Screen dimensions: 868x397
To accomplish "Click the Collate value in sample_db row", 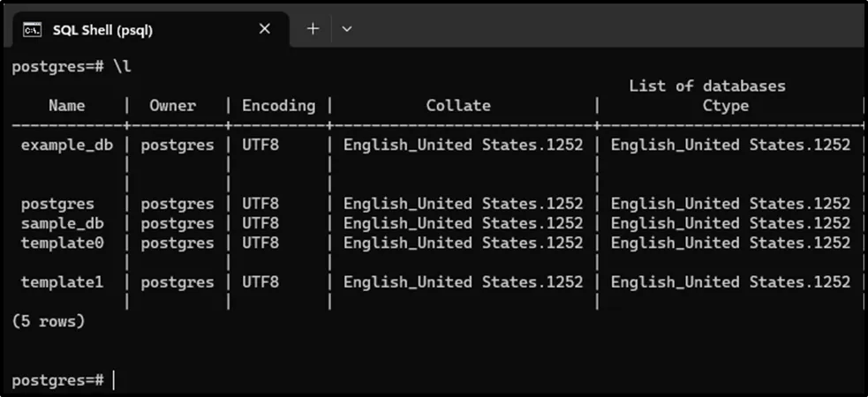I will pyautogui.click(x=463, y=223).
